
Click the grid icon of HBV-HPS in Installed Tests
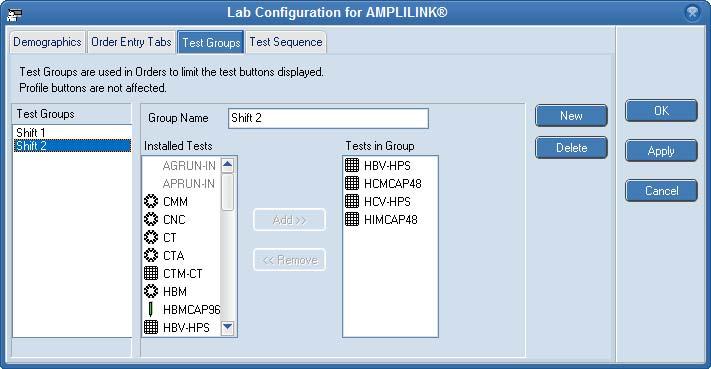151,327
